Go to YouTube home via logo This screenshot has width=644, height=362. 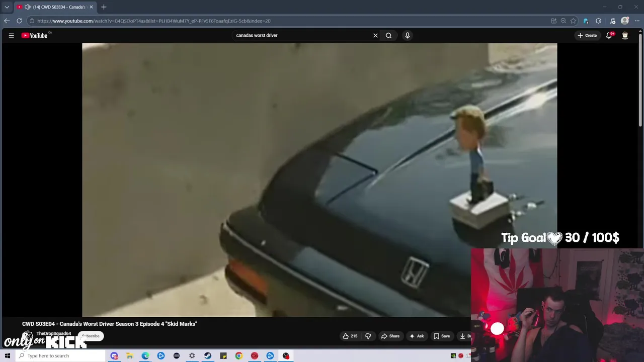pyautogui.click(x=34, y=35)
